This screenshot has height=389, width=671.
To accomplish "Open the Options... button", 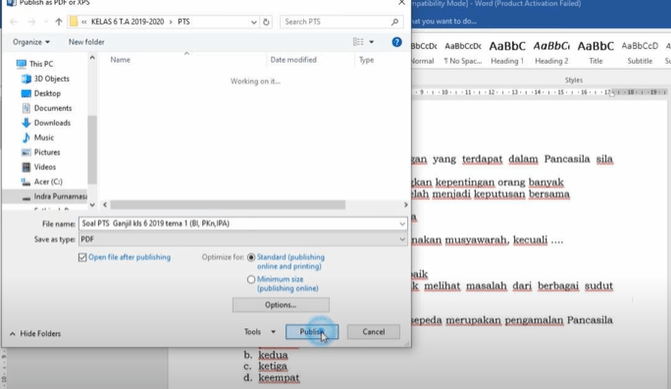I will [x=281, y=305].
